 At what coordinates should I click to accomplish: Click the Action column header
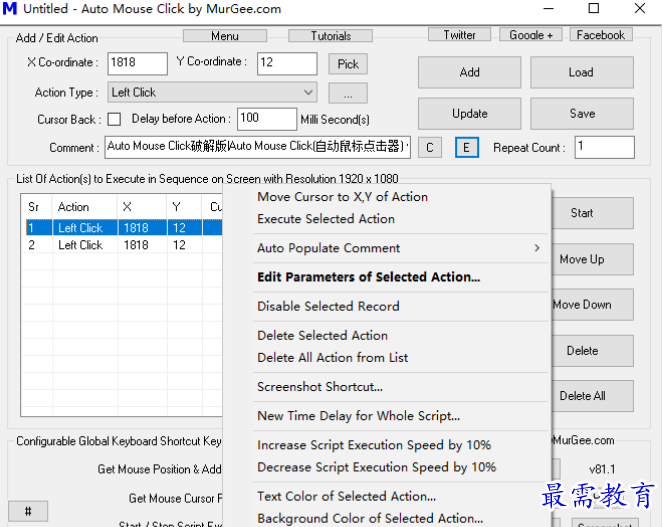coord(85,207)
